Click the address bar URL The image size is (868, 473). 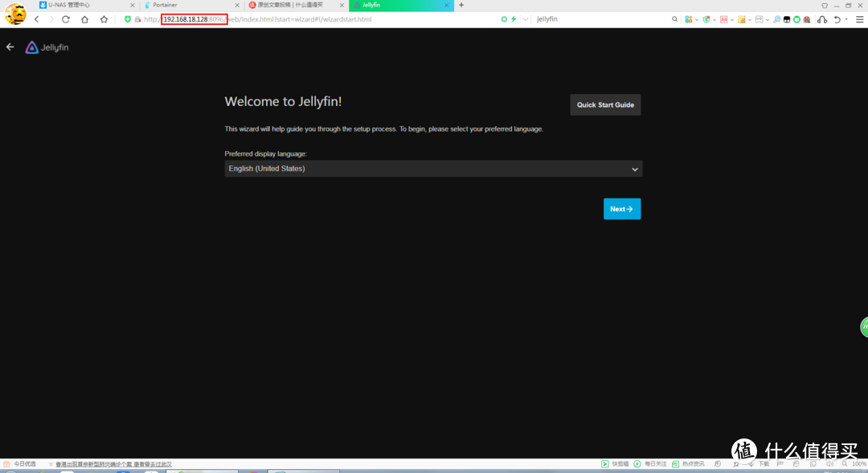(x=257, y=19)
